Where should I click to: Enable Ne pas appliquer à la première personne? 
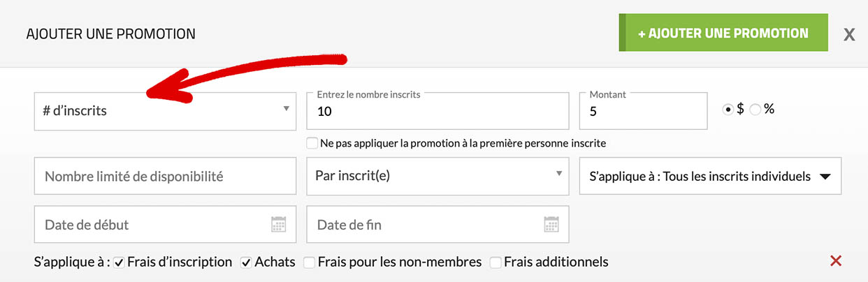[x=312, y=143]
